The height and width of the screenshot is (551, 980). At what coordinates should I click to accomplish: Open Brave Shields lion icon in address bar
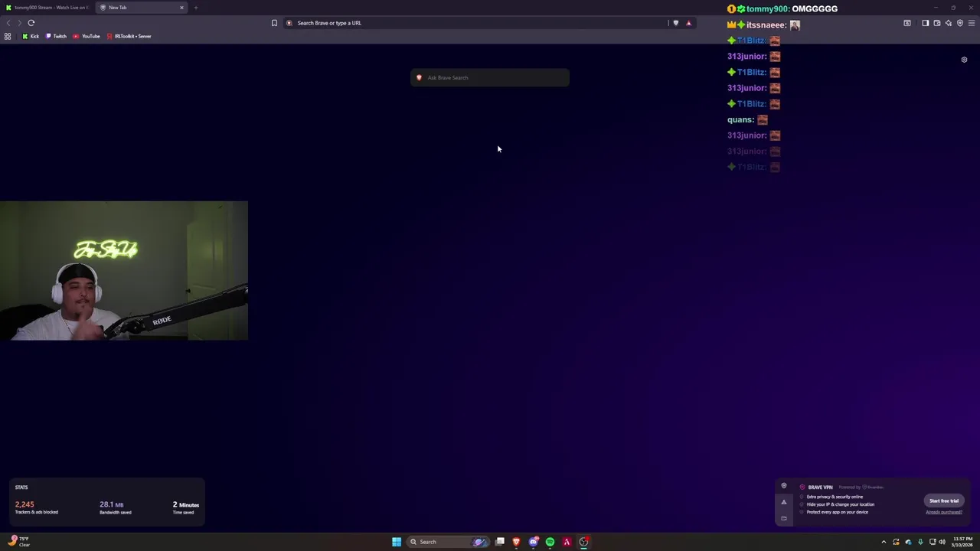point(675,23)
